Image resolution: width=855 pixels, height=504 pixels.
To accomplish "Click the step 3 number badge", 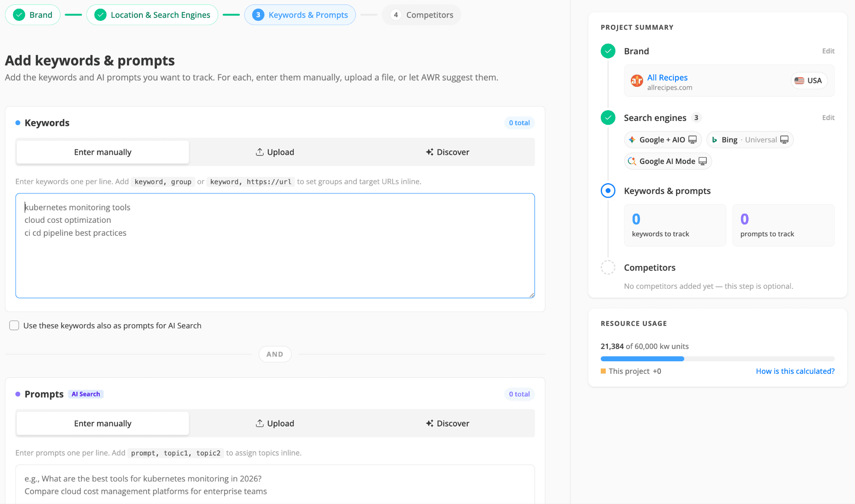I will (x=258, y=15).
